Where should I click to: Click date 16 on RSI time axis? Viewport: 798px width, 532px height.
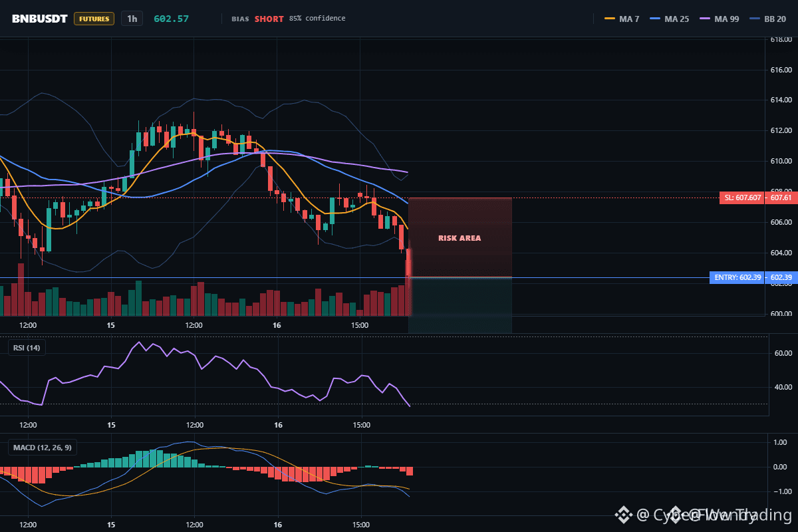(x=277, y=424)
